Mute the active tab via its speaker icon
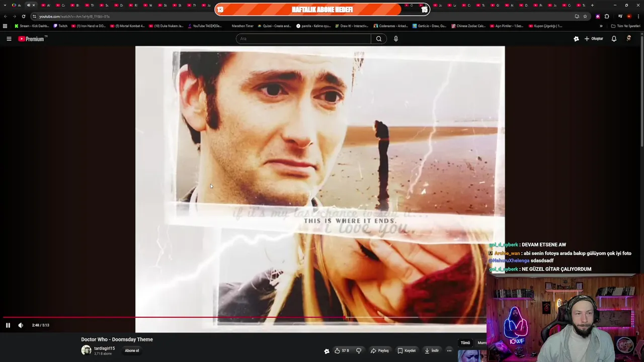 click(x=28, y=5)
